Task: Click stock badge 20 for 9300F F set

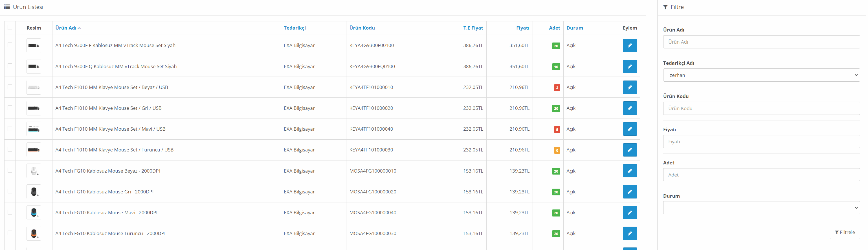Action: coord(556,46)
